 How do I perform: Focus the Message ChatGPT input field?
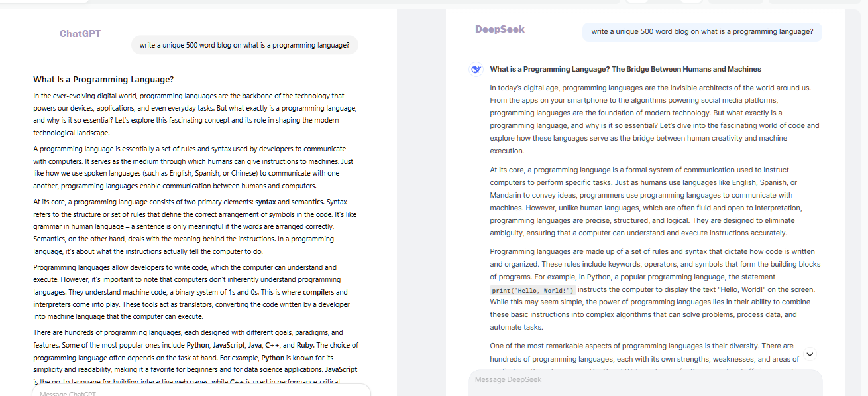201,391
